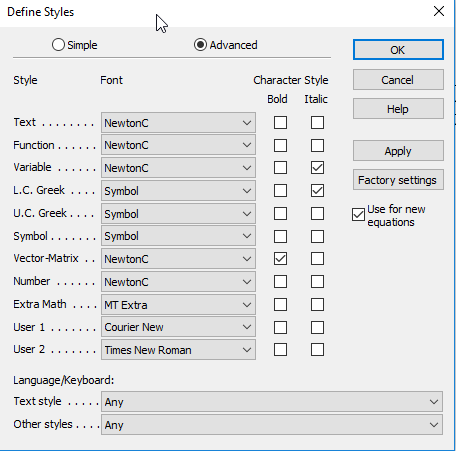
Task: Open Language Other styles dropdown
Action: click(272, 425)
